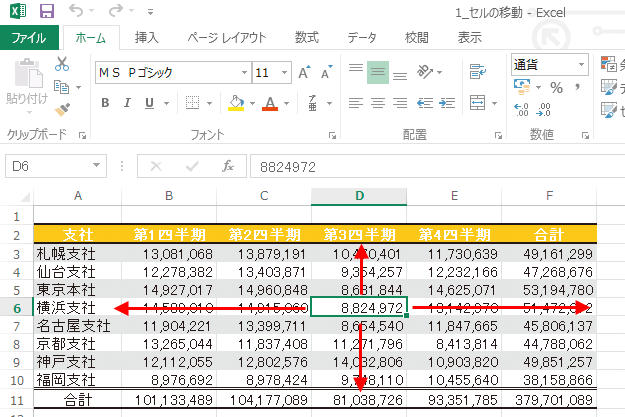Toggle Align Left button
The image size is (625, 417).
[356, 103]
